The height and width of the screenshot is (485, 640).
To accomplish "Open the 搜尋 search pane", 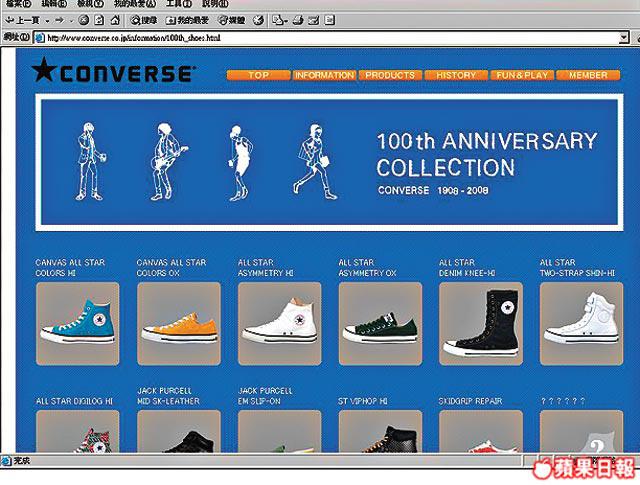I will tap(144, 20).
